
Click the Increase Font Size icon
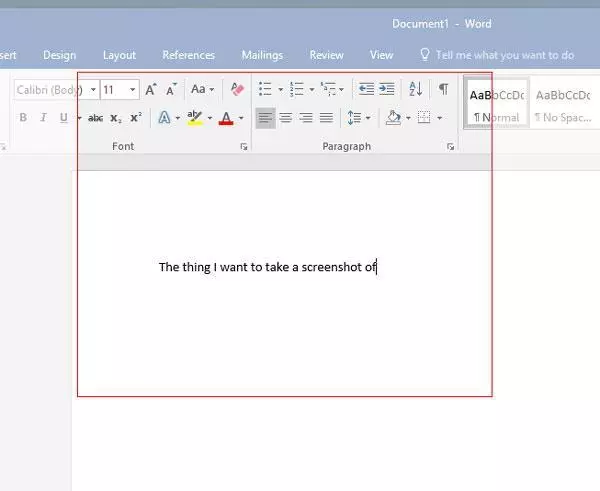150,90
